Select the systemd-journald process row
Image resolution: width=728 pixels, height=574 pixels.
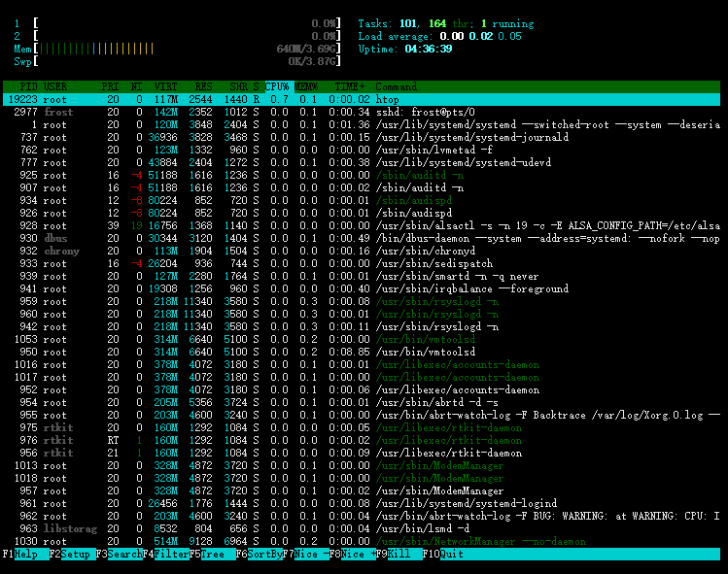tap(362, 137)
